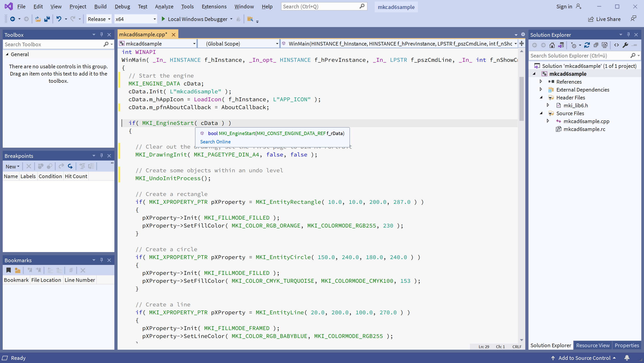Screen dimensions: 644x363
Task: Click Sign in
Action: click(x=564, y=7)
